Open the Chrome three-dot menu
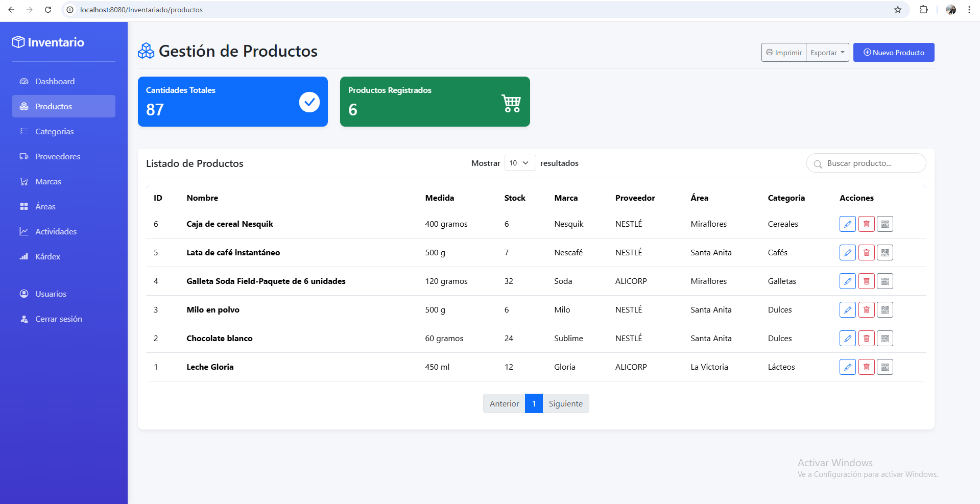The height and width of the screenshot is (504, 980). click(x=969, y=10)
